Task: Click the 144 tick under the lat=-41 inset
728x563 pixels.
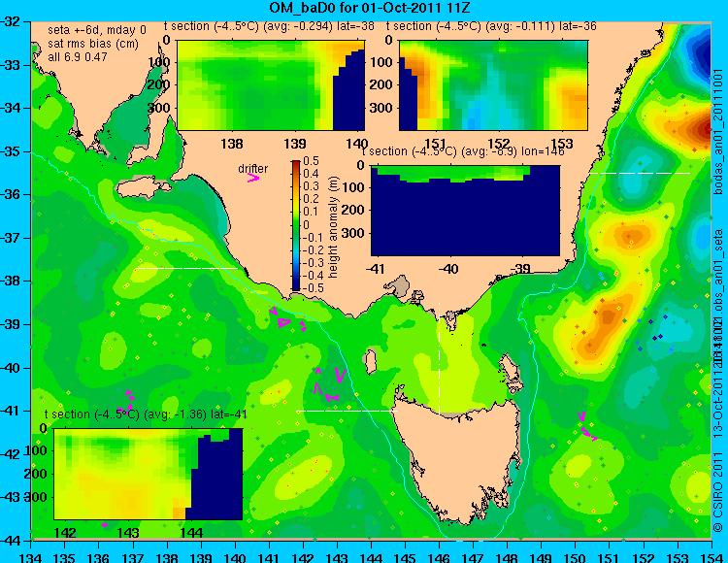Action: 191,532
